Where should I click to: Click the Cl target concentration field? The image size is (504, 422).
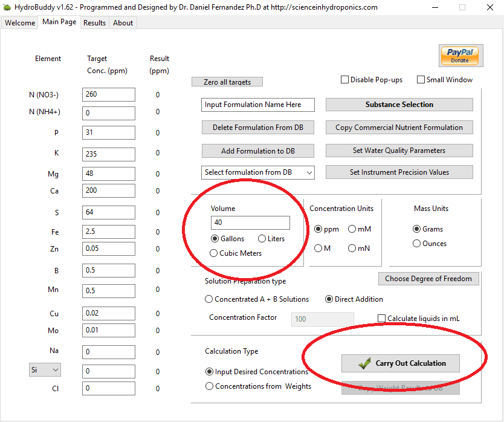pos(109,389)
